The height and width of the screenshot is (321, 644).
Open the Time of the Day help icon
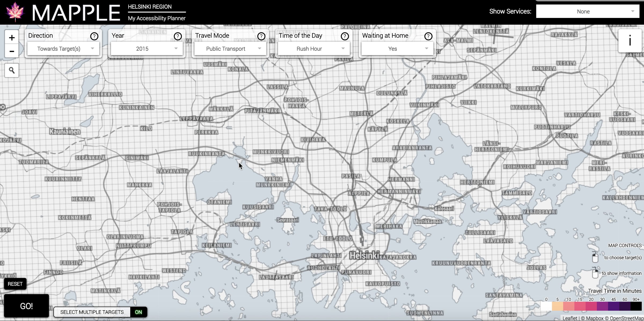tap(345, 36)
